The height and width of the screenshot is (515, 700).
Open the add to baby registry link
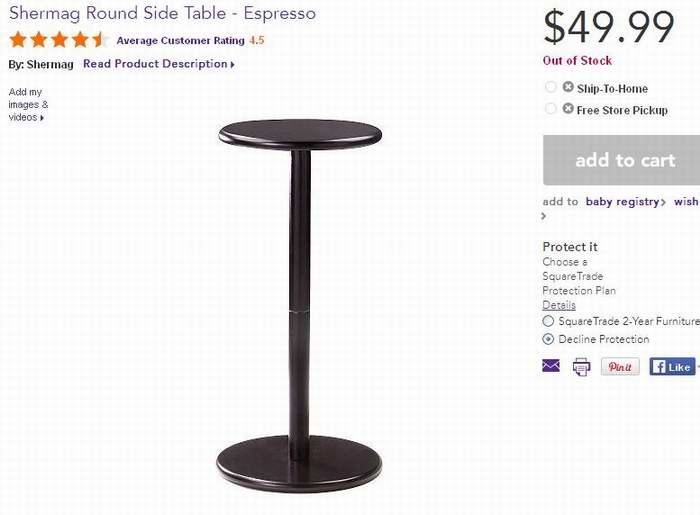(x=624, y=202)
